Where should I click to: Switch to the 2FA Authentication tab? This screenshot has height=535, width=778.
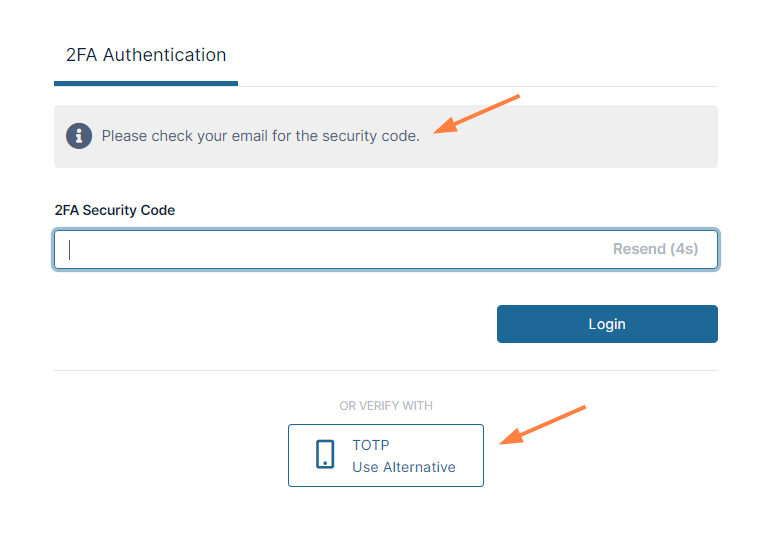point(146,56)
